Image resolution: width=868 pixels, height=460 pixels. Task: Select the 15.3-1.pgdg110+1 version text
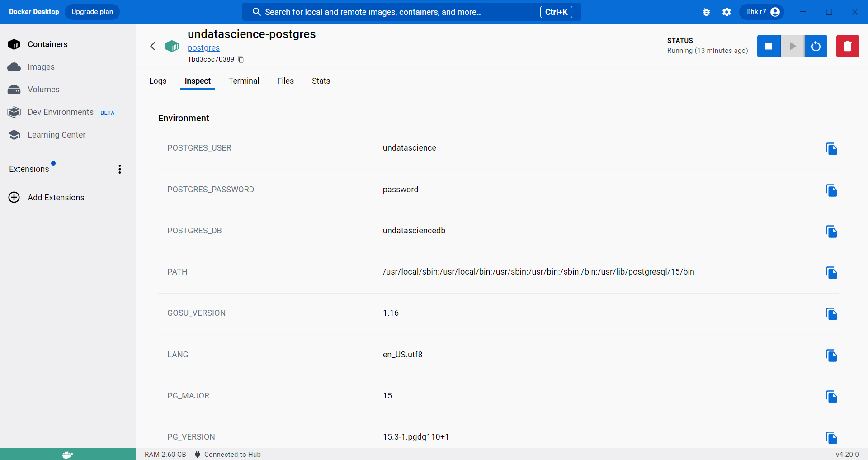[416, 437]
